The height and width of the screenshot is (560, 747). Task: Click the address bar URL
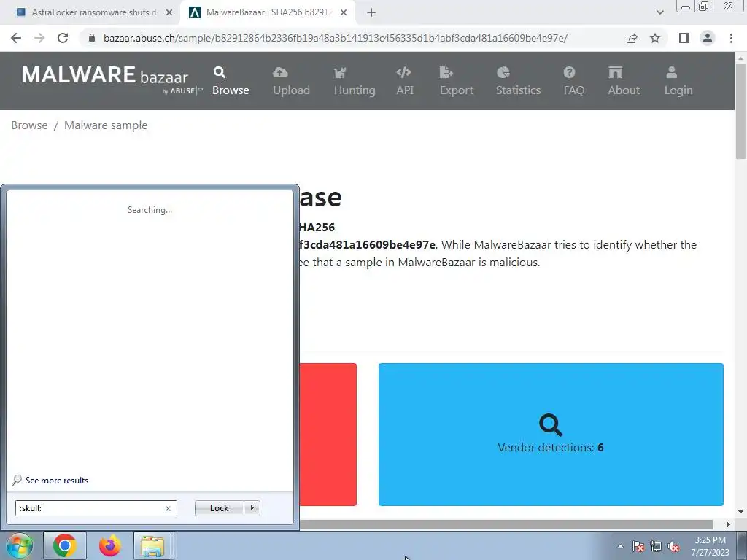335,38
